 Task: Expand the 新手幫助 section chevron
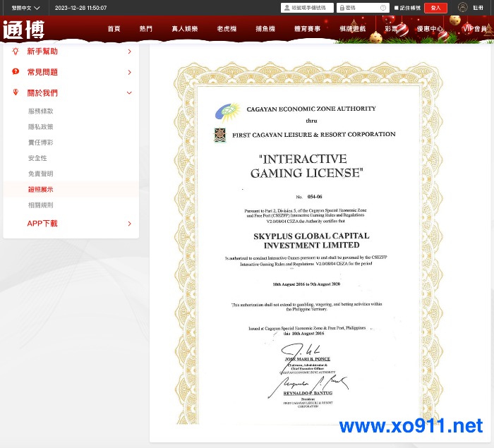click(x=129, y=52)
